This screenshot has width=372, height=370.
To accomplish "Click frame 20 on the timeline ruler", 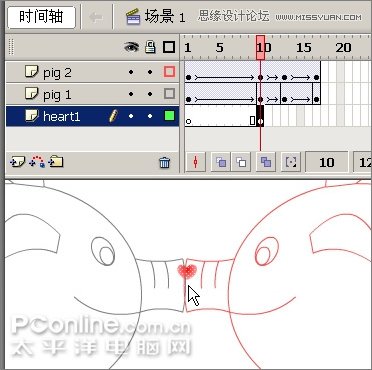I will [x=343, y=48].
